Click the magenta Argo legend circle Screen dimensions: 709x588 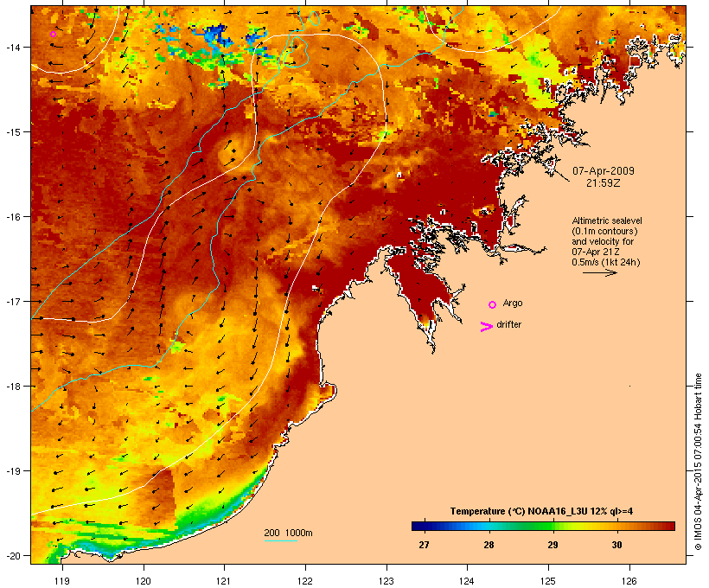pos(493,304)
